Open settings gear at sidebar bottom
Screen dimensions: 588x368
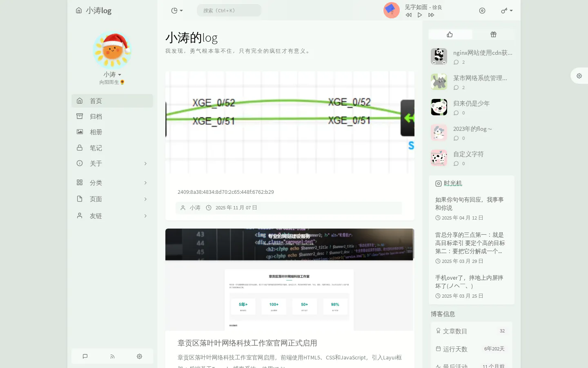click(x=139, y=356)
